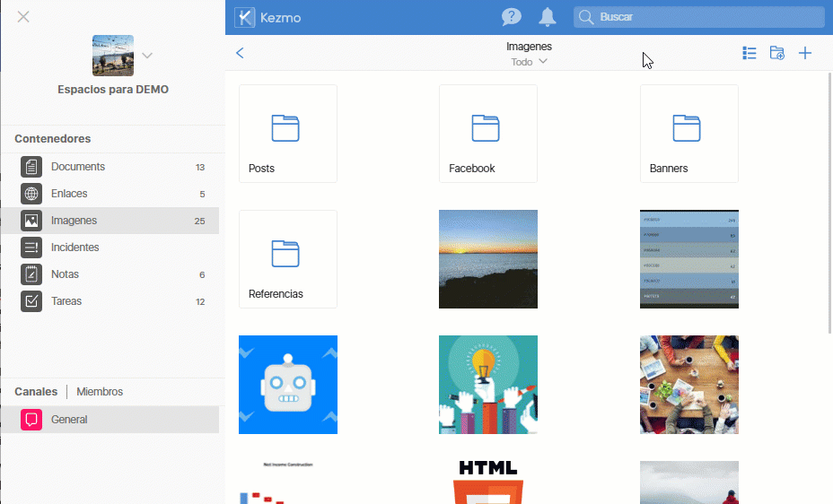833x504 pixels.
Task: Click the search magnifier icon
Action: point(586,17)
